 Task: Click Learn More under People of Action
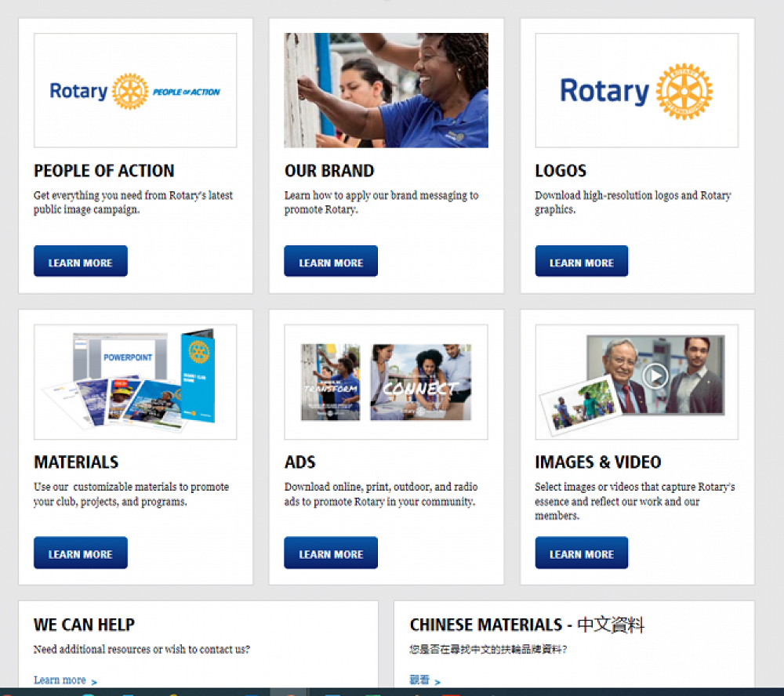point(80,262)
